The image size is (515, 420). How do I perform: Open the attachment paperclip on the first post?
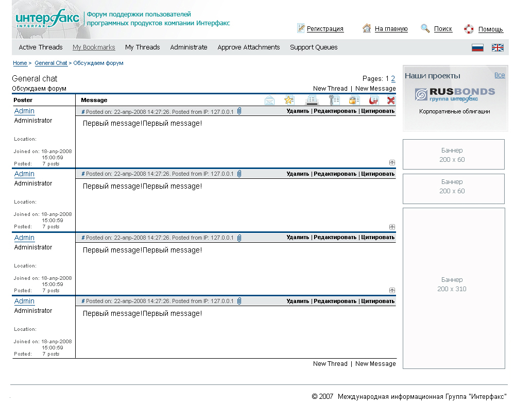coord(238,111)
